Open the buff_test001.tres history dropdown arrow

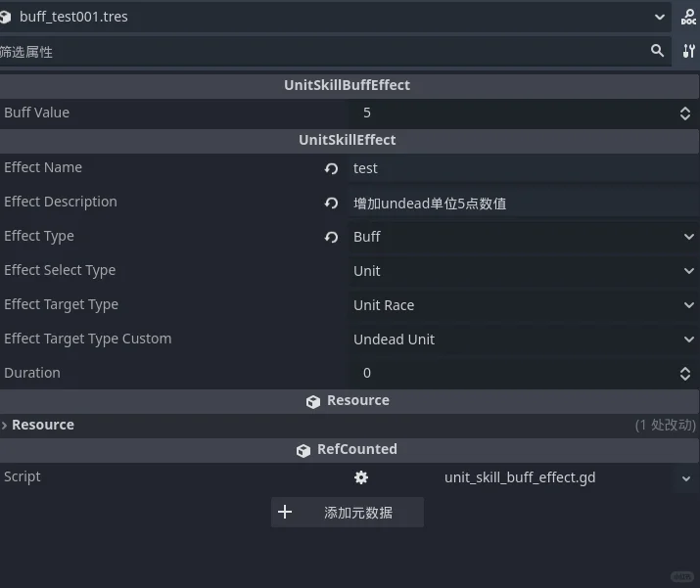click(x=660, y=17)
